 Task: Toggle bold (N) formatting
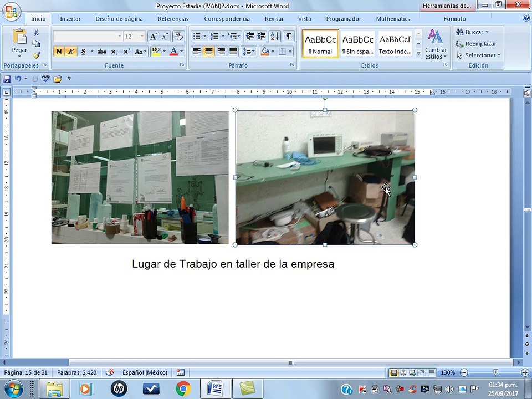pos(59,52)
